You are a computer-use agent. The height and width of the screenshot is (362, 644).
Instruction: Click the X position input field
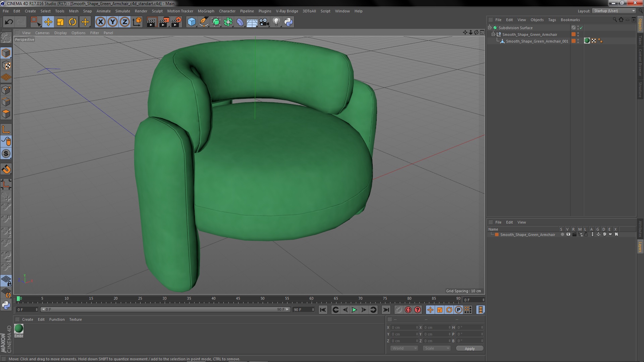tap(404, 327)
